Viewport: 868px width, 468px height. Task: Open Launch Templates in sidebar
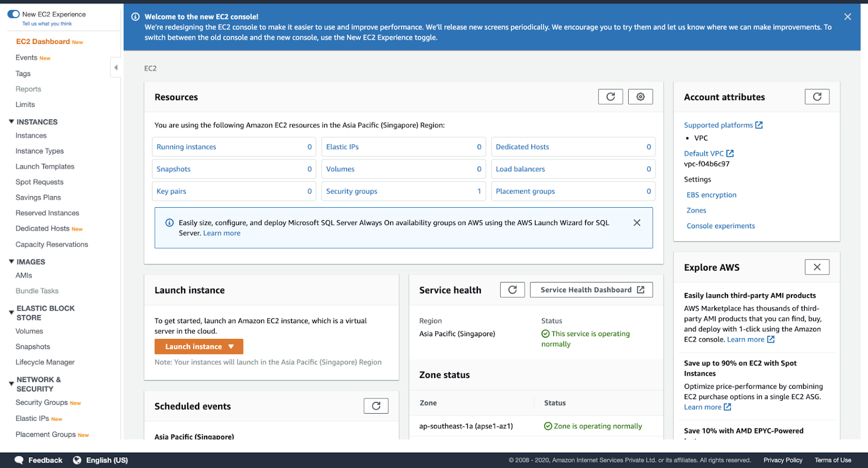pyautogui.click(x=45, y=166)
